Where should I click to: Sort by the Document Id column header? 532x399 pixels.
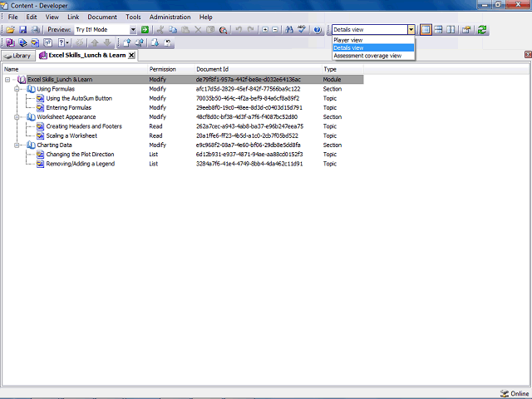coord(258,69)
